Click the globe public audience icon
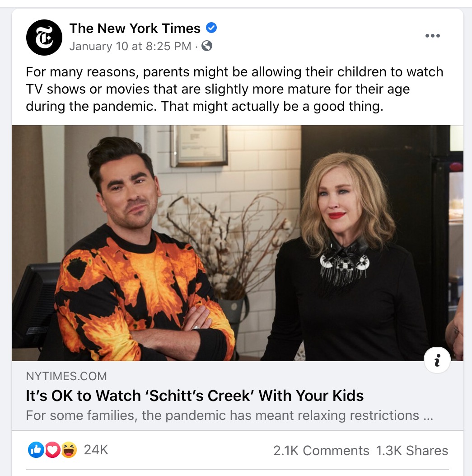Screen dimensions: 472x476 (207, 46)
